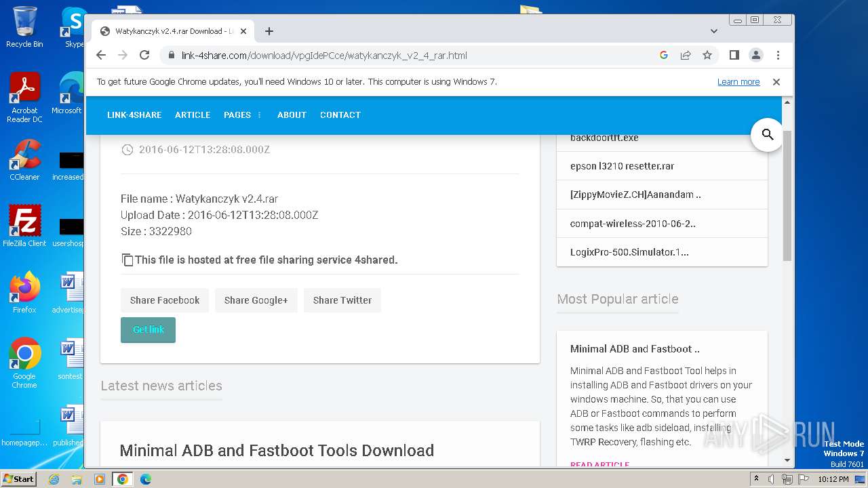
Task: Click the clock icon next to upload date
Action: coord(127,150)
